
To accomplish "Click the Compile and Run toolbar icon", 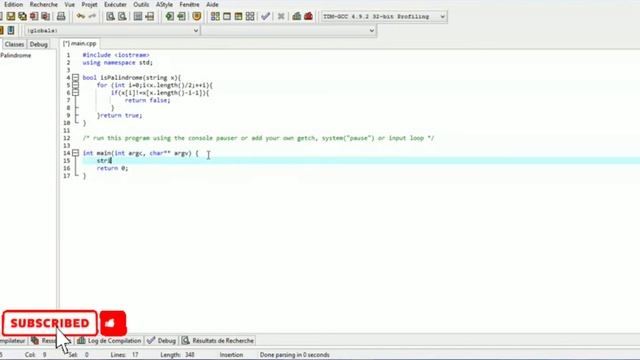I will point(238,16).
